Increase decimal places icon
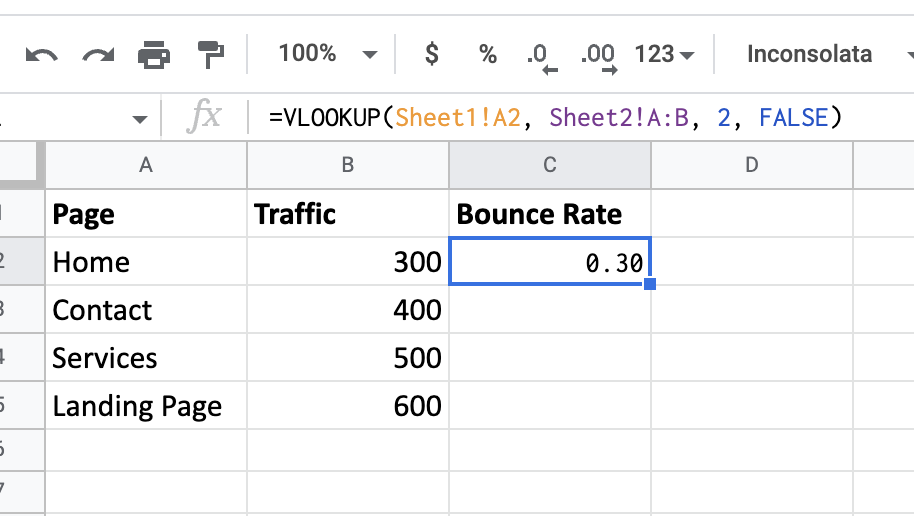 tap(597, 56)
